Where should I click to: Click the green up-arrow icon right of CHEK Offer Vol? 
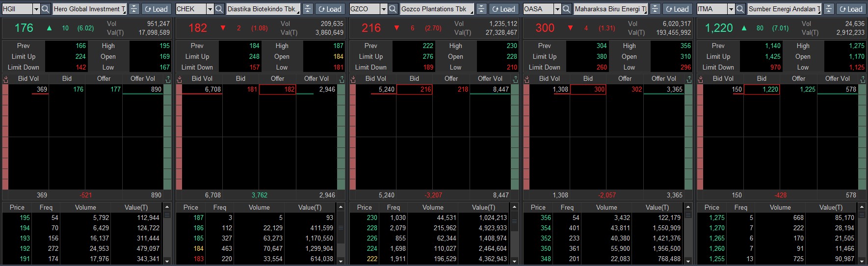[342, 79]
